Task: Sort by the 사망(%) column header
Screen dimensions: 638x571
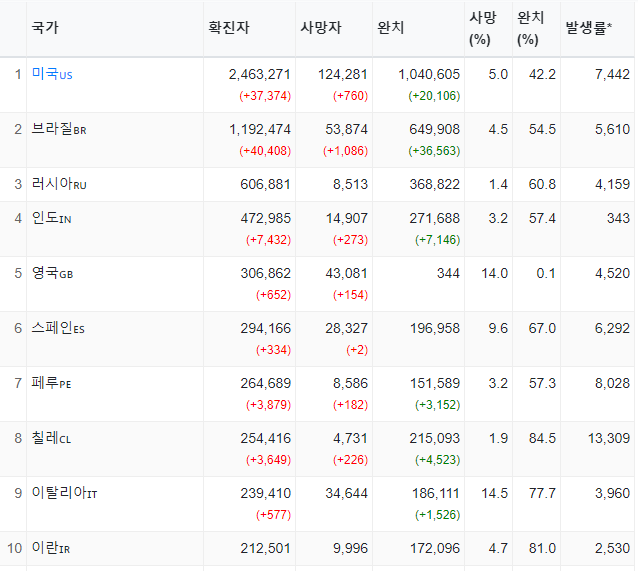Action: 483,28
